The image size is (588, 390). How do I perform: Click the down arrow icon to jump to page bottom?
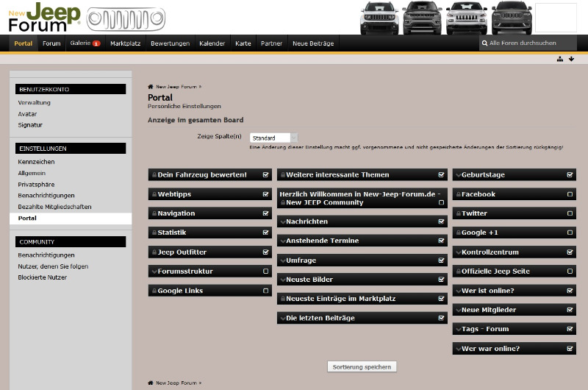571,59
